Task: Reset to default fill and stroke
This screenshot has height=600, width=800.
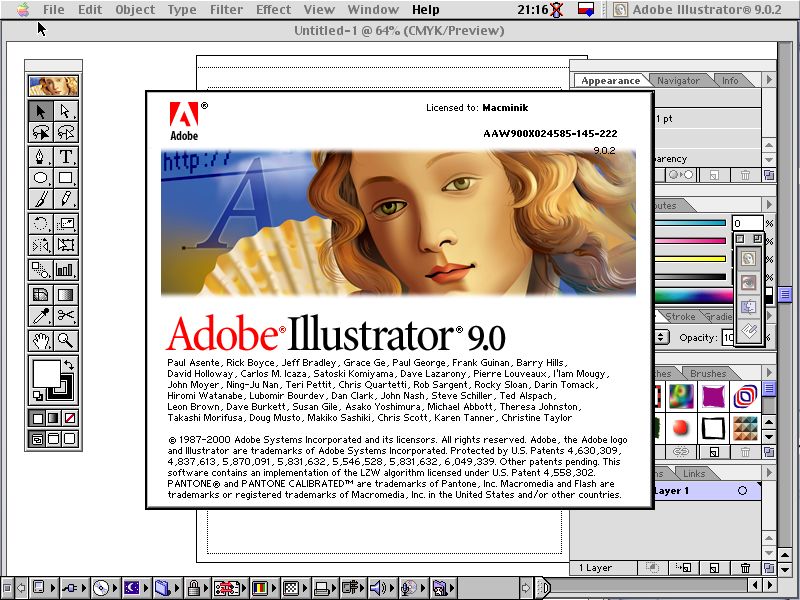Action: coord(38,395)
